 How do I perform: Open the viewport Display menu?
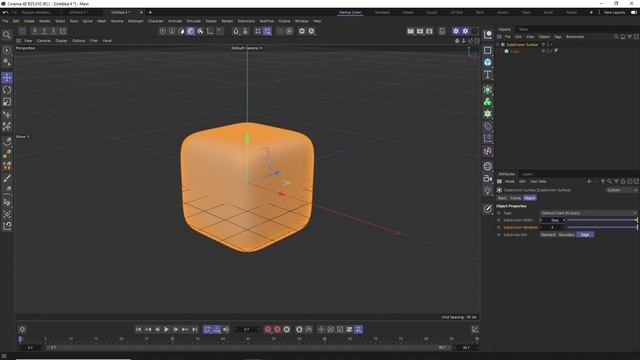coord(61,41)
